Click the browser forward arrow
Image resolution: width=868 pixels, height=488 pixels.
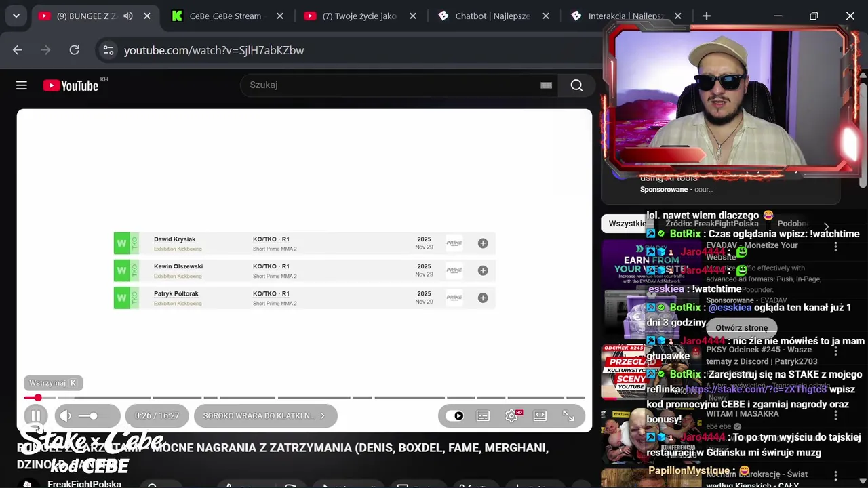click(45, 50)
